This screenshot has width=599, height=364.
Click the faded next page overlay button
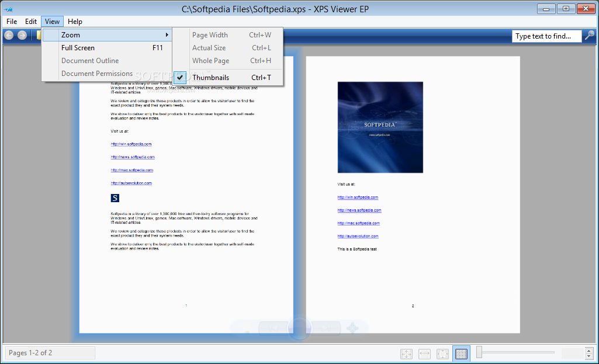(326, 328)
